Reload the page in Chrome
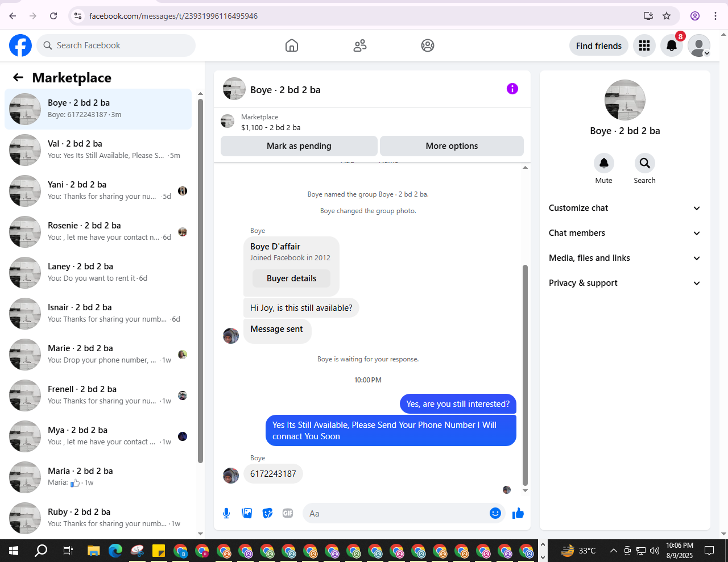 [x=53, y=16]
